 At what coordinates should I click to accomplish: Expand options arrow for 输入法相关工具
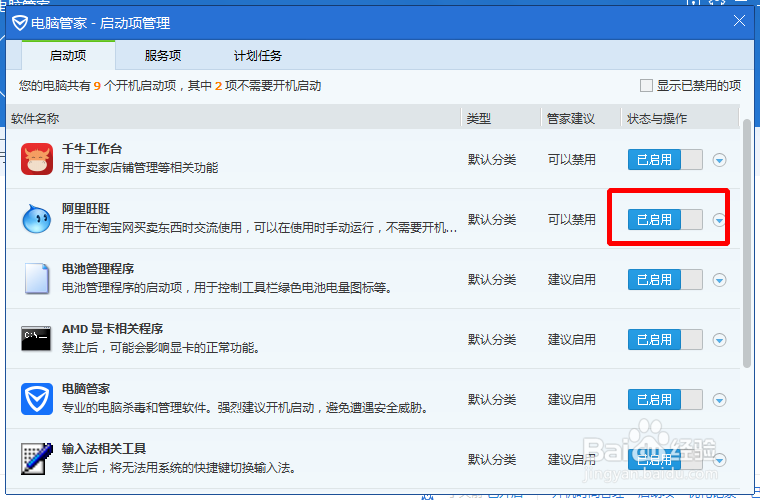(719, 460)
